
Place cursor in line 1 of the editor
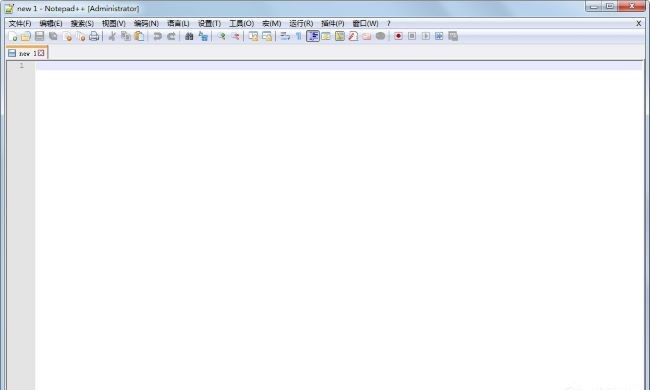click(339, 65)
